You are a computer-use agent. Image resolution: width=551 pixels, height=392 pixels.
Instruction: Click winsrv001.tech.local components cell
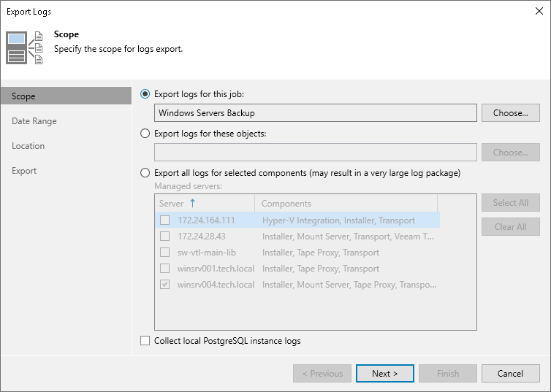[x=321, y=269]
